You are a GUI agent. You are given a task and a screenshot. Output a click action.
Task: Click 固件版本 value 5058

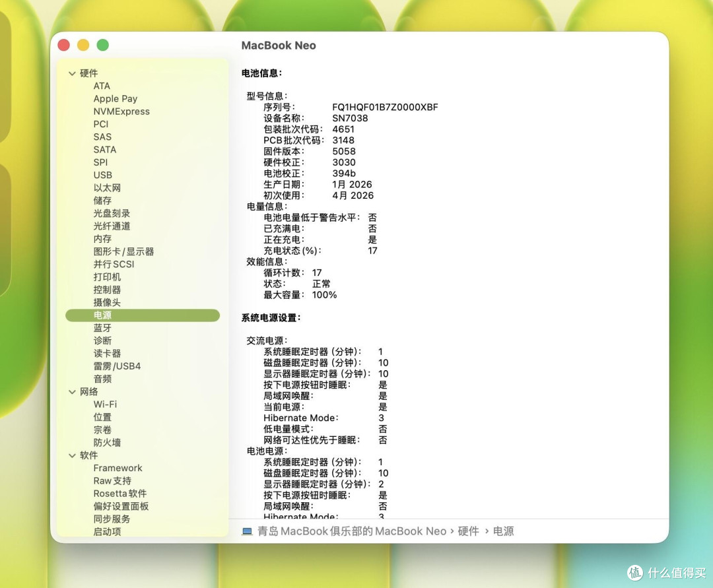tap(344, 151)
